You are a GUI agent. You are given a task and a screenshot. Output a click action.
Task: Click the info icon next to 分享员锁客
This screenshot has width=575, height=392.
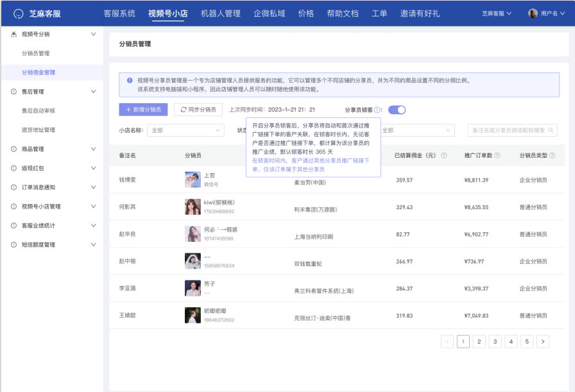coord(377,110)
